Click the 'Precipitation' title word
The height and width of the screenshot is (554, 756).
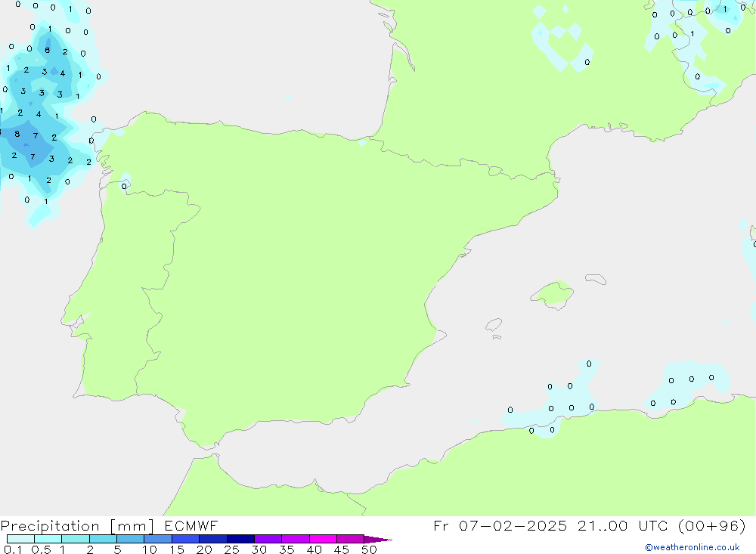pos(50,526)
